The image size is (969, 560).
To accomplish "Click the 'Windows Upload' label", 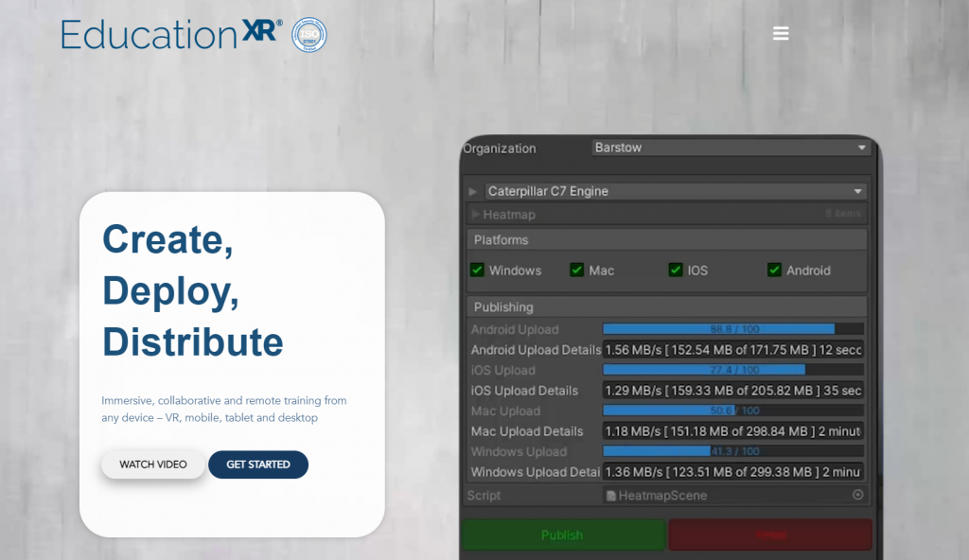I will [519, 452].
